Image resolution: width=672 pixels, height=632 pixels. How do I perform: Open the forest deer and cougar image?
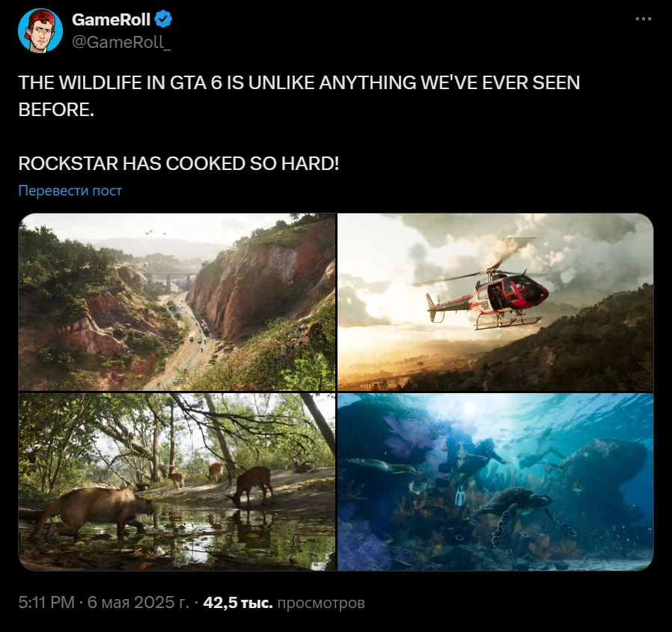coord(177,482)
